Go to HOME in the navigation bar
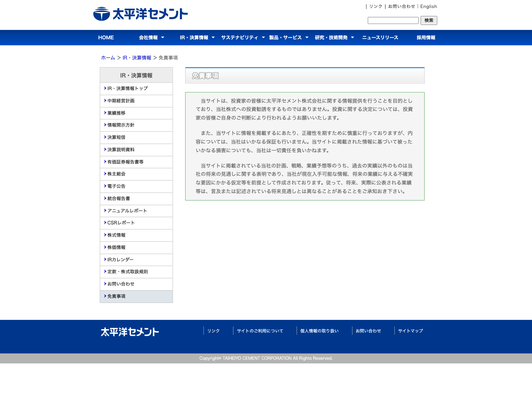 [x=106, y=38]
